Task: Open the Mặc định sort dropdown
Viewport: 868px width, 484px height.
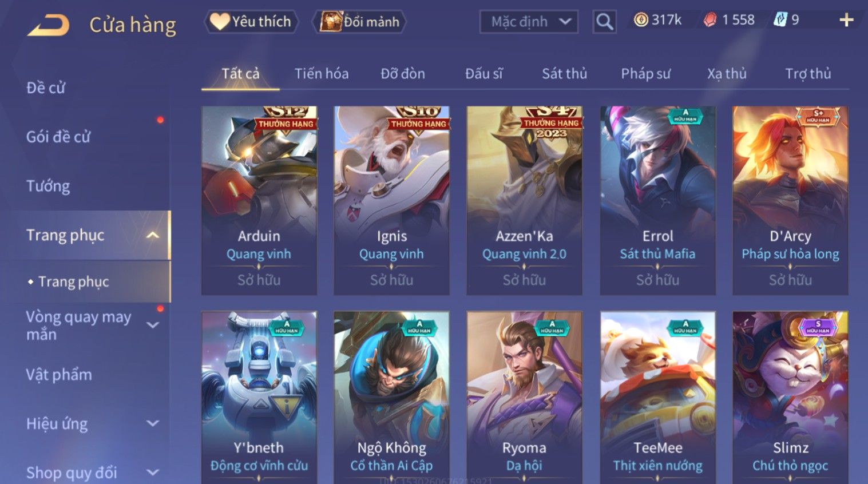Action: 529,22
